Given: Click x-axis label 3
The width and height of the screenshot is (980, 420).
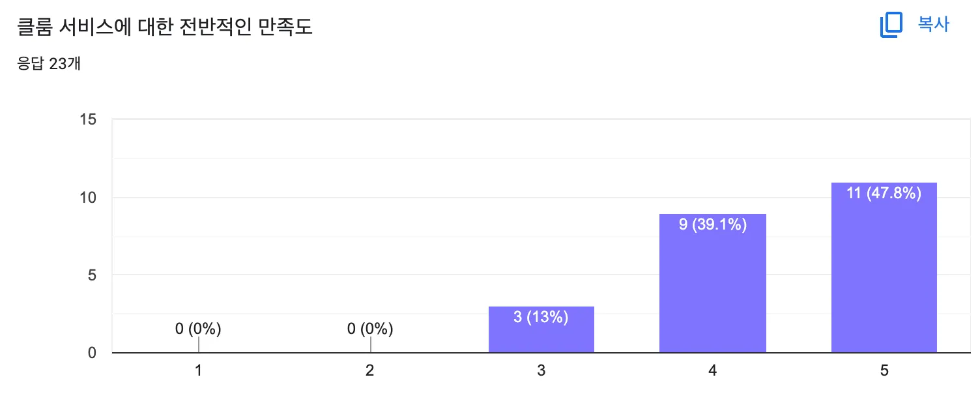Looking at the screenshot, I should pyautogui.click(x=541, y=370).
